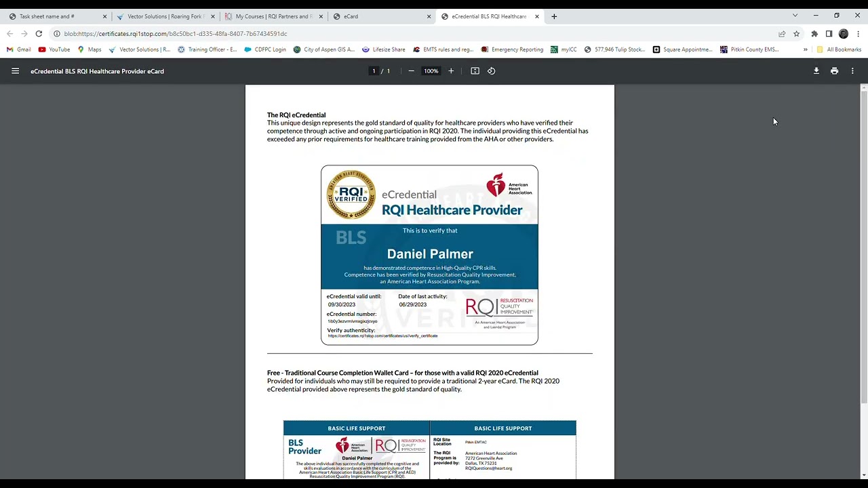Go forward to the next page
The width and height of the screenshot is (868, 488).
24,34
